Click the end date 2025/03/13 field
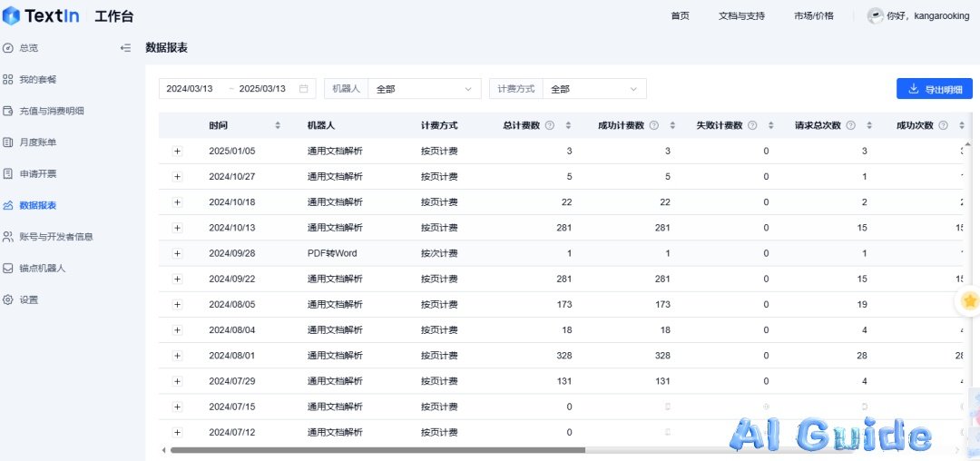 262,89
